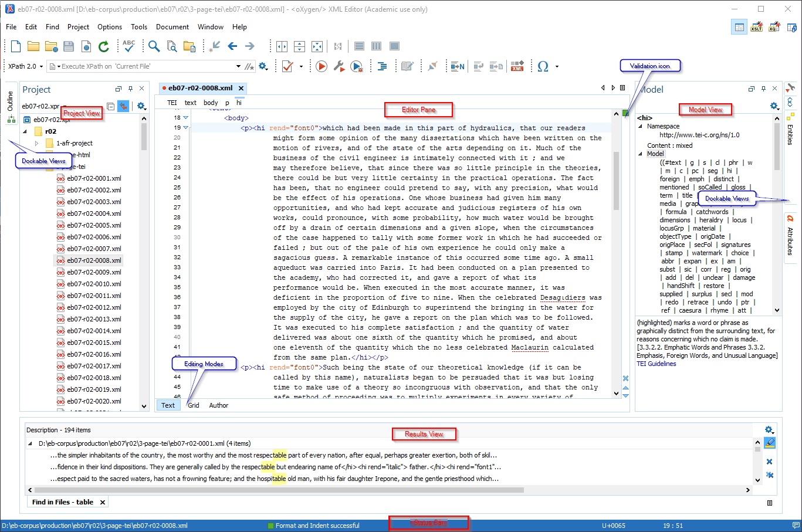This screenshot has width=802, height=532.
Task: Open Find/Replace magnifier icon
Action: point(154,46)
